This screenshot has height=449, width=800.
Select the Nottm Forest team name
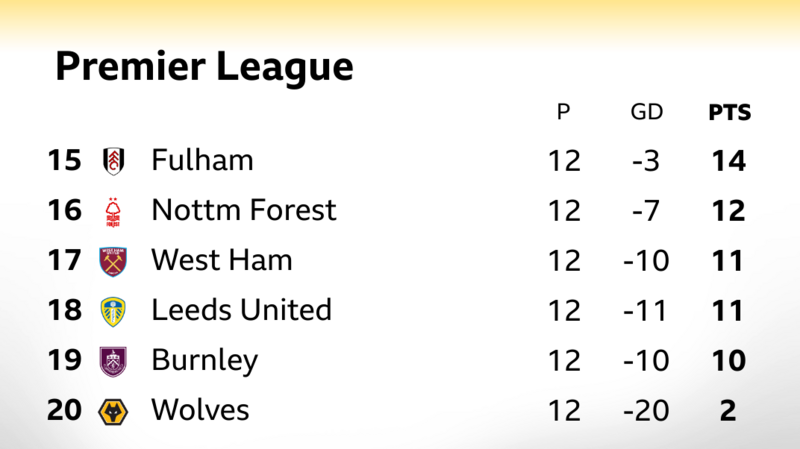[x=243, y=210]
